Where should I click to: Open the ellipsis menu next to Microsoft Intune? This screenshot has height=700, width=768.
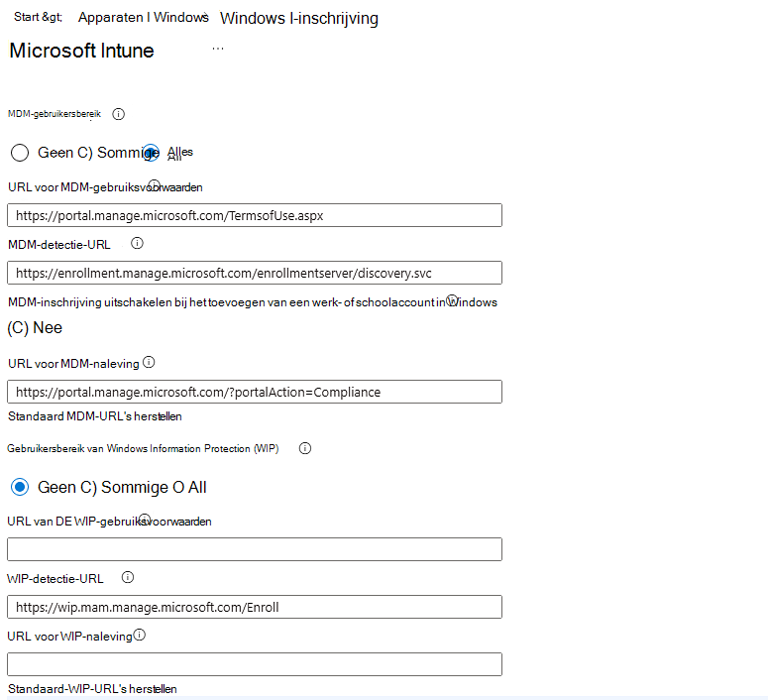218,49
